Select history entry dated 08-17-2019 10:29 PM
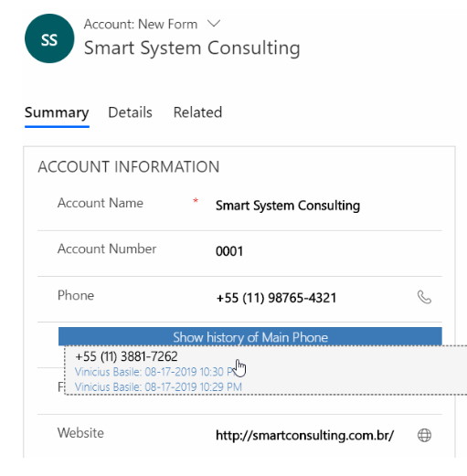Viewport: 467px width, 476px height. [158, 387]
